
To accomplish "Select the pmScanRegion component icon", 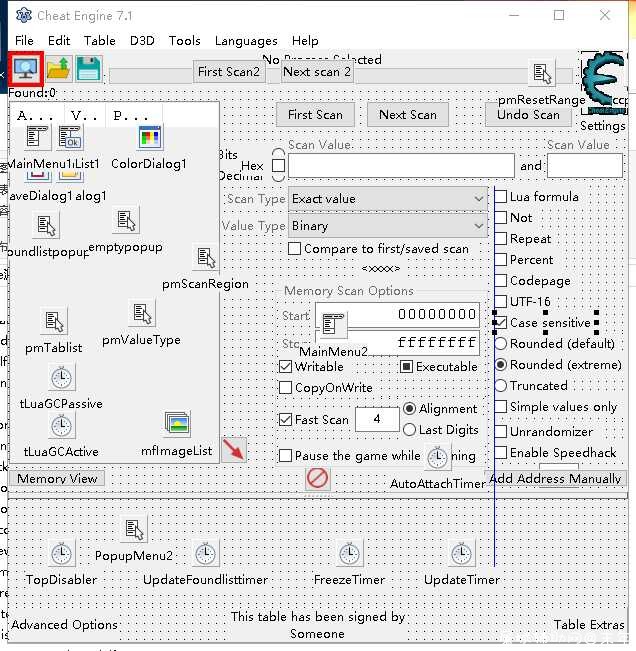I will point(206,257).
